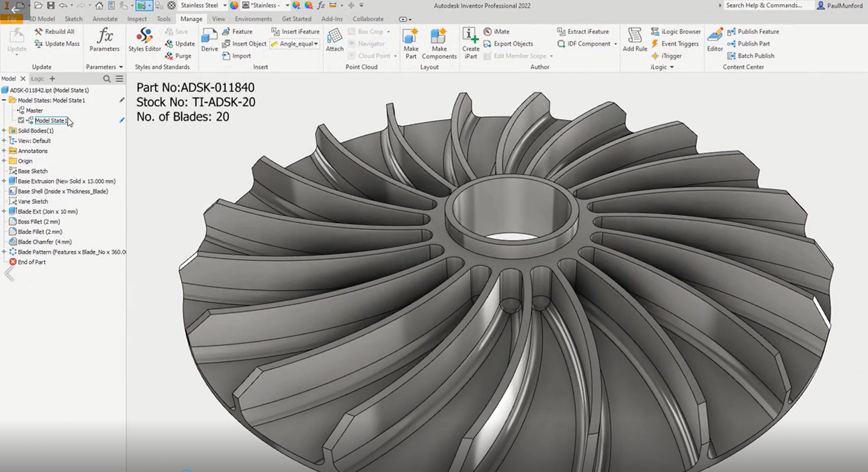The height and width of the screenshot is (472, 868).
Task: Open the model browser hamburger menu
Action: coord(120,79)
